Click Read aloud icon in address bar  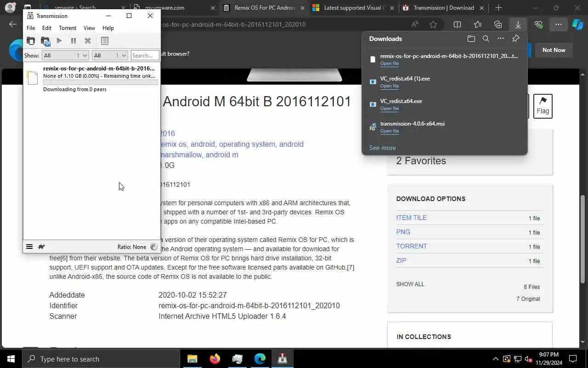tap(415, 24)
